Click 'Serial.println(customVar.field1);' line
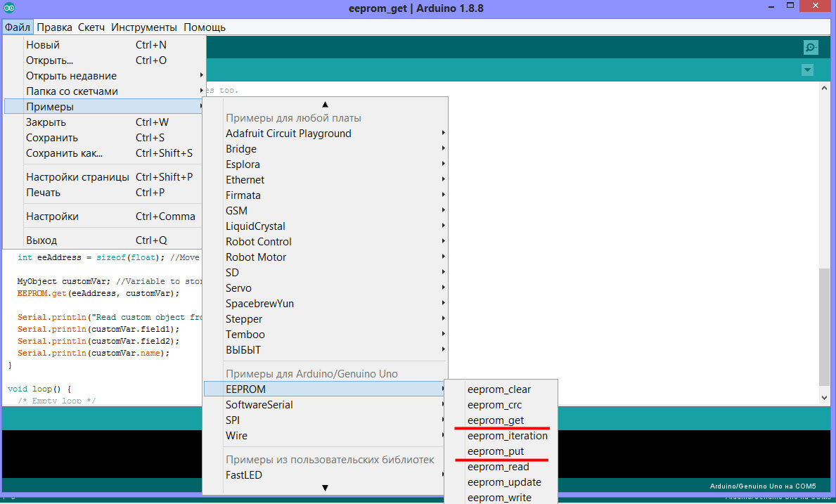The height and width of the screenshot is (504, 836). (98, 329)
